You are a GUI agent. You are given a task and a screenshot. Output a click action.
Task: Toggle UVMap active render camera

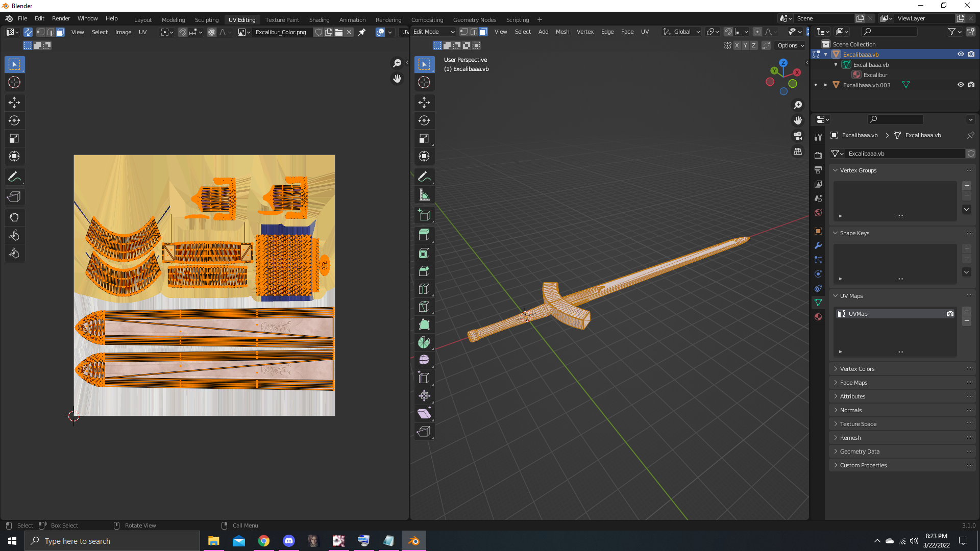[950, 314]
